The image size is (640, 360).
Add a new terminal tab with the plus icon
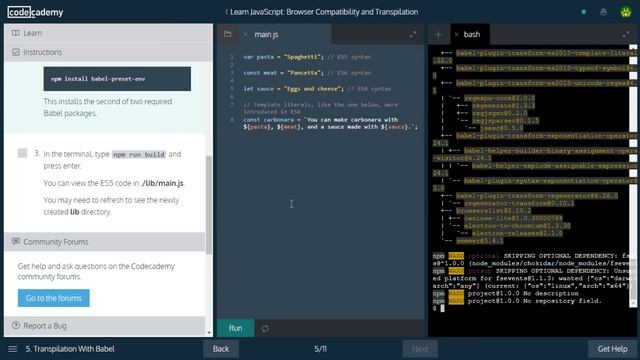[438, 35]
